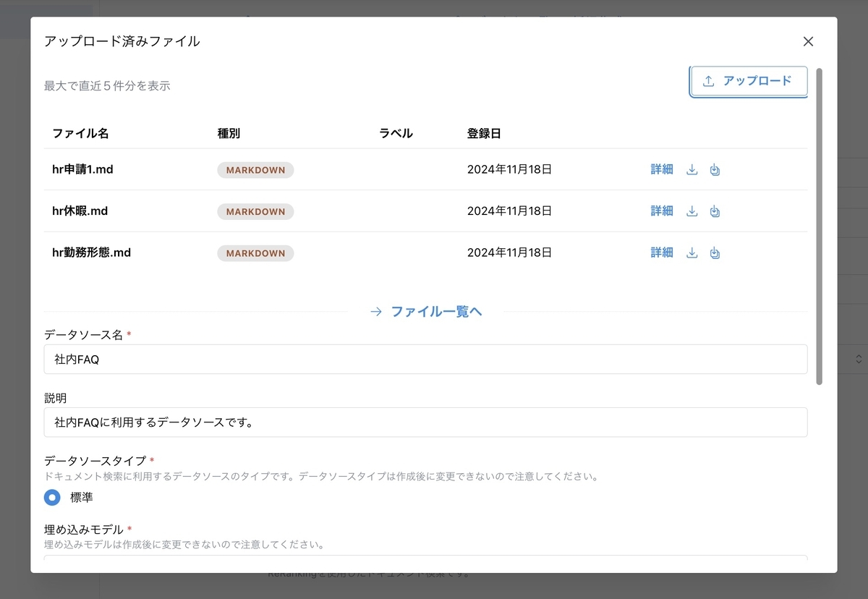Click MARKDOWN badge in hr休暇.md row
Image resolution: width=868 pixels, height=599 pixels.
(255, 211)
